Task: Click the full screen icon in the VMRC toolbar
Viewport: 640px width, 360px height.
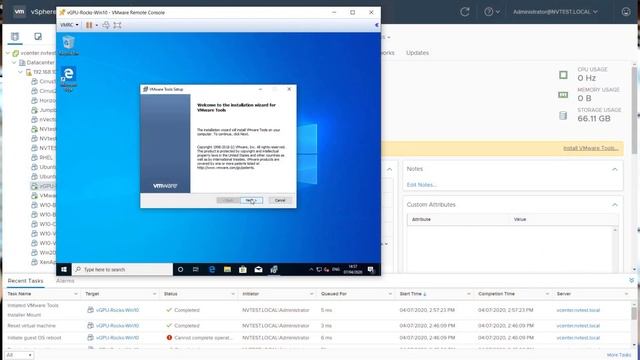Action: 118,25
